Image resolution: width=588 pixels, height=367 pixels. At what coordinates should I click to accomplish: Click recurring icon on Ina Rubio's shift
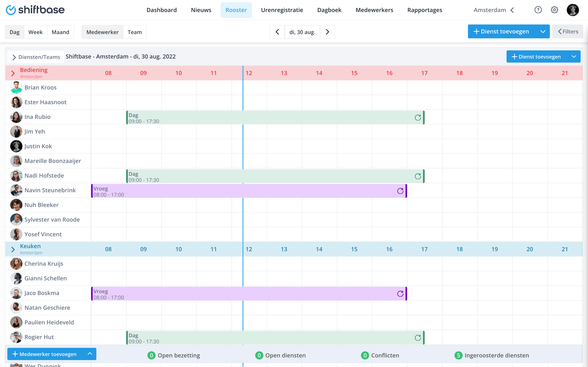418,117
